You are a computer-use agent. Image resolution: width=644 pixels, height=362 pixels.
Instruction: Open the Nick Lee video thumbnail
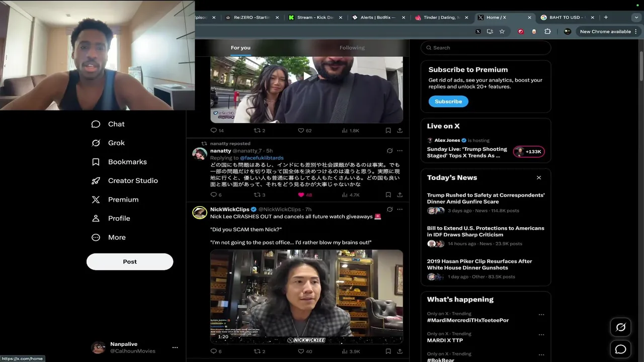click(x=306, y=297)
